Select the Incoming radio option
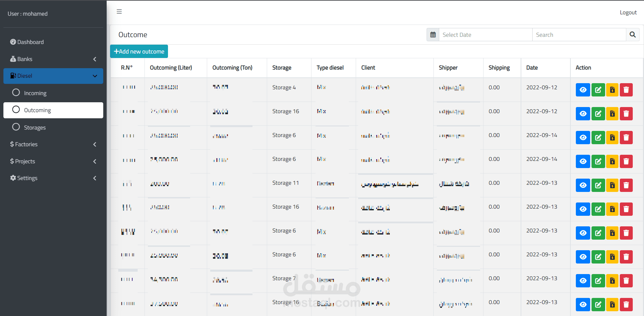Image resolution: width=644 pixels, height=316 pixels. (x=16, y=93)
